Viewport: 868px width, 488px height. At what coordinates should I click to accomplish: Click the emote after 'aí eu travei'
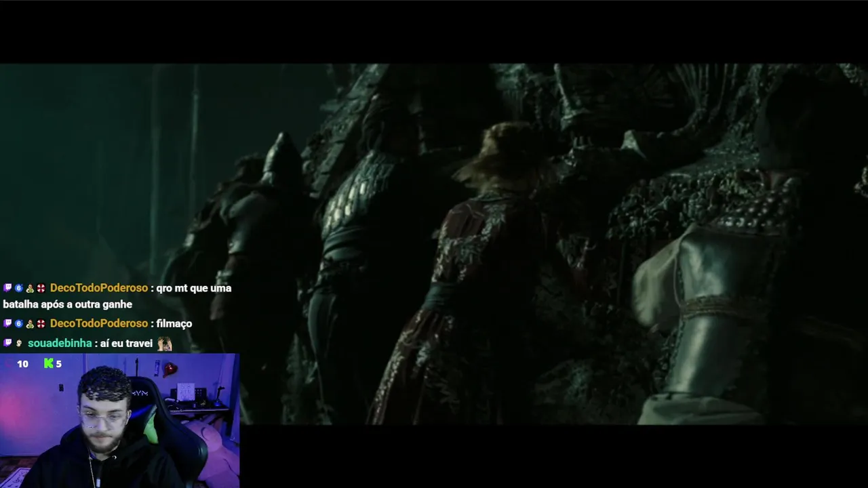[x=164, y=344]
